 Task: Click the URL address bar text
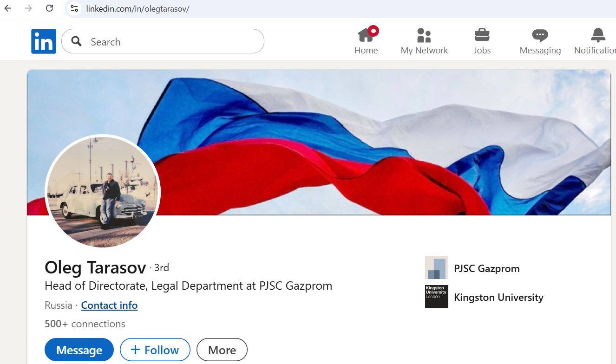point(138,9)
